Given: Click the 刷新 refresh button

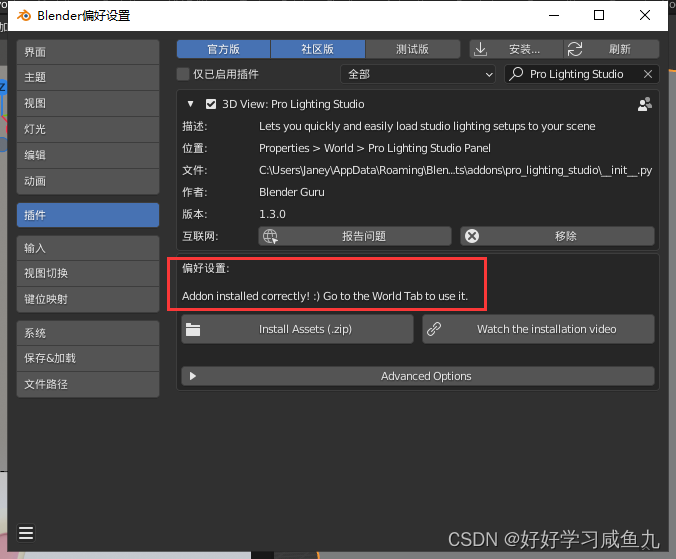Looking at the screenshot, I should pos(611,49).
